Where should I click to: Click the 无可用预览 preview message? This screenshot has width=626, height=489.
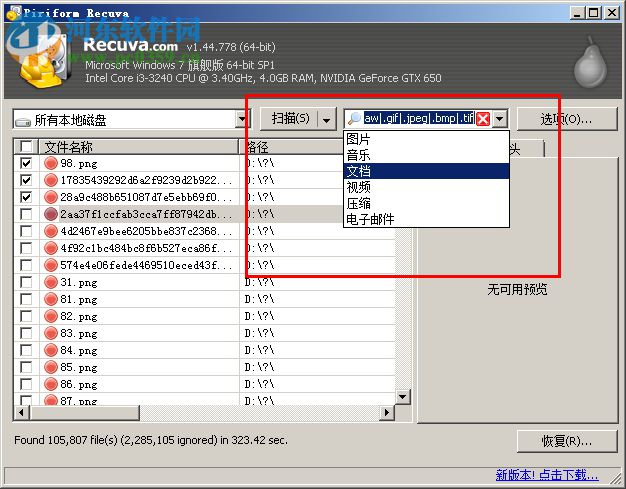click(x=517, y=289)
